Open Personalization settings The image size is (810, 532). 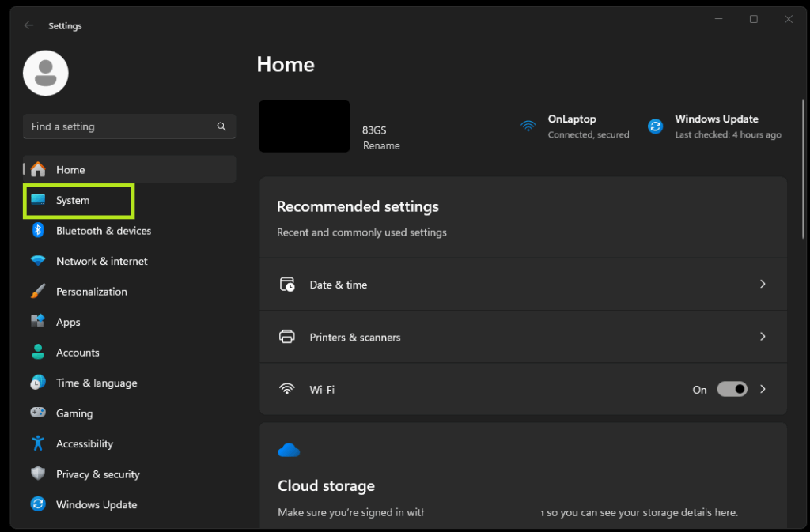pos(130,291)
